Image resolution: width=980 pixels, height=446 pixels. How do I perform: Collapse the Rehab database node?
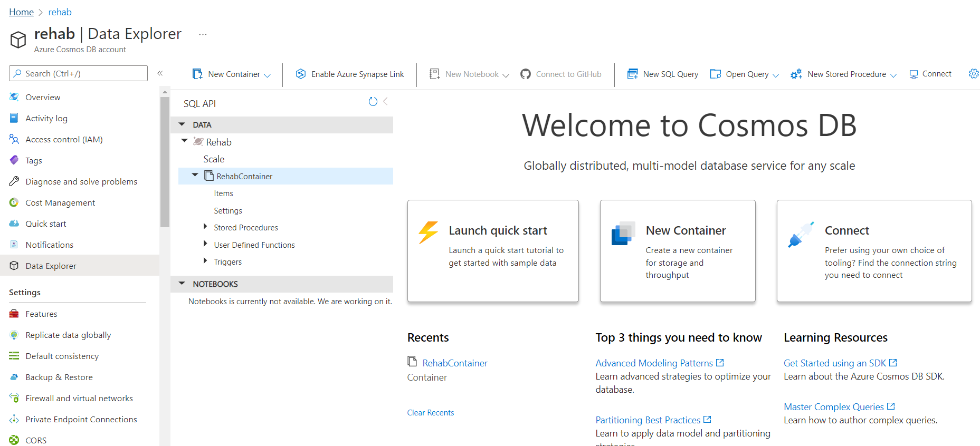[184, 141]
